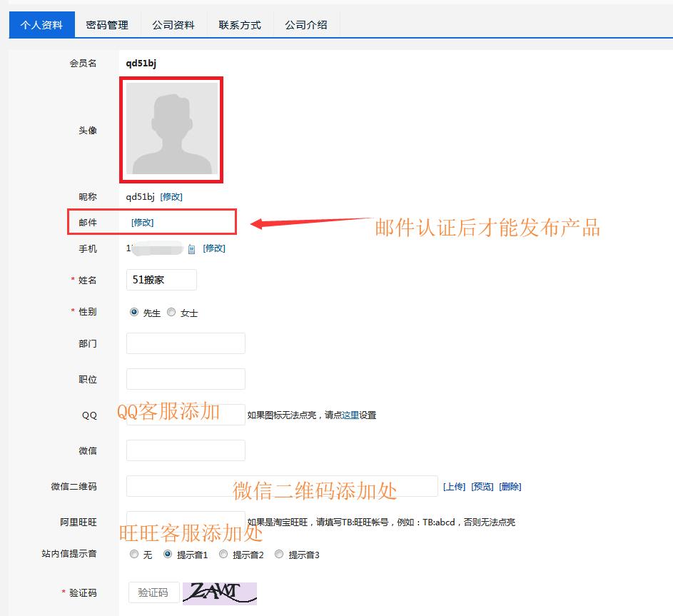This screenshot has height=616, width=673.
Task: Click inside the 验证码 input field
Action: [153, 593]
